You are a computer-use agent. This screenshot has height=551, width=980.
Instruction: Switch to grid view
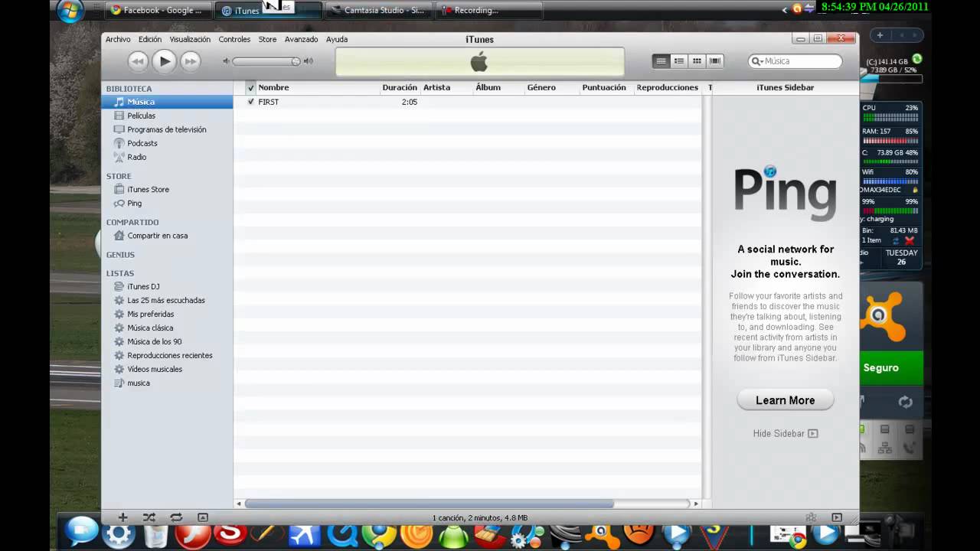click(x=697, y=61)
